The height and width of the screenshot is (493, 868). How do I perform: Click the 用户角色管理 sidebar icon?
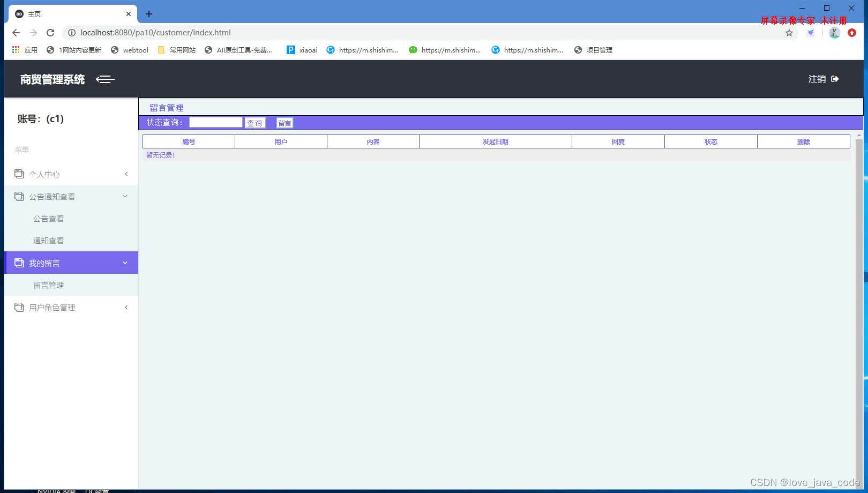click(x=19, y=307)
